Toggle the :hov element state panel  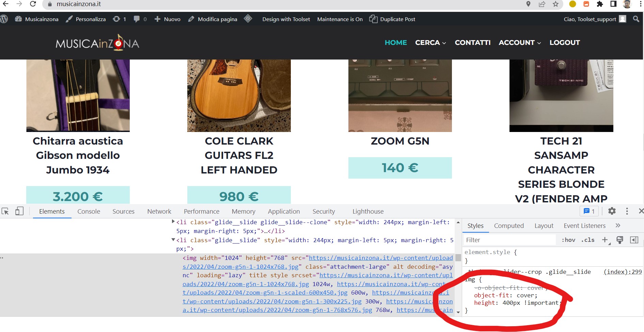point(568,240)
